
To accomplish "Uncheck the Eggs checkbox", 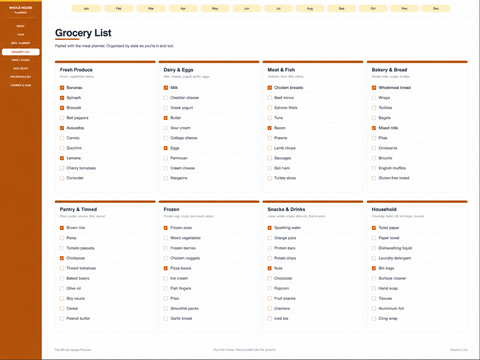I will point(166,148).
